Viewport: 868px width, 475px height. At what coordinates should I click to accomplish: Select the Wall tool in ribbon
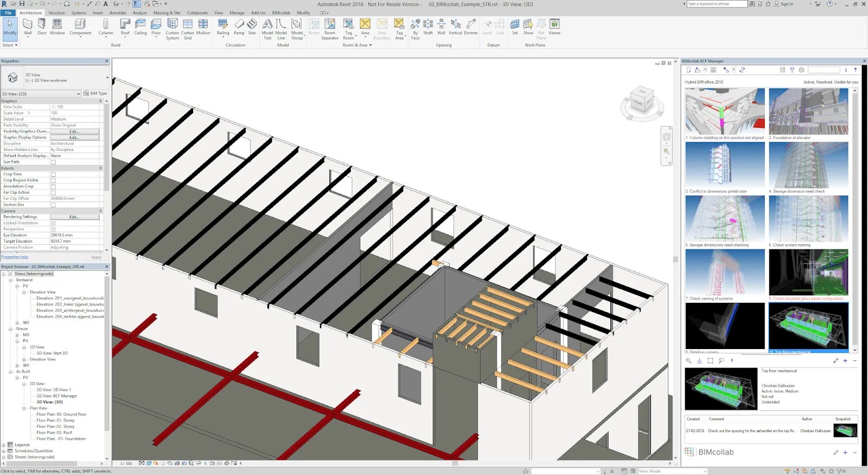click(x=28, y=27)
